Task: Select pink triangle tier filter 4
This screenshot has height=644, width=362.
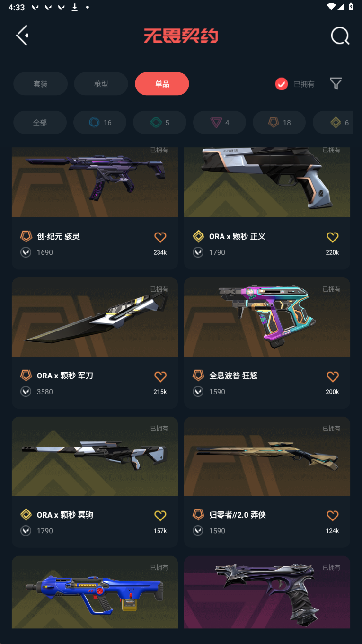Action: [220, 123]
